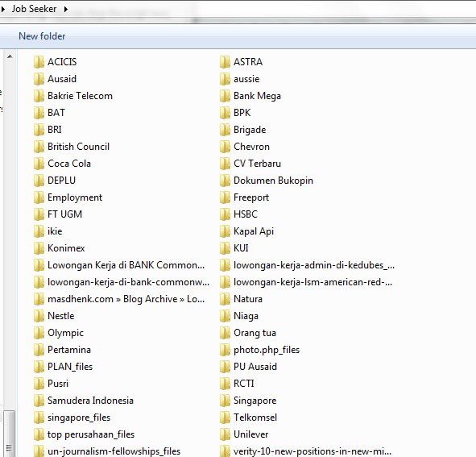
Task: Click the left pane scrollbar thumb
Action: pyautogui.click(x=10, y=434)
